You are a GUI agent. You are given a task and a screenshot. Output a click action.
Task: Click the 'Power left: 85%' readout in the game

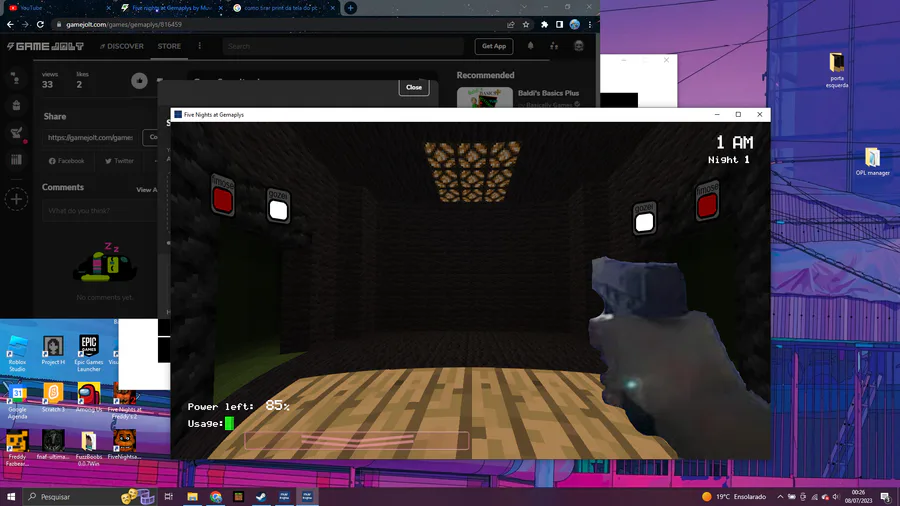238,406
